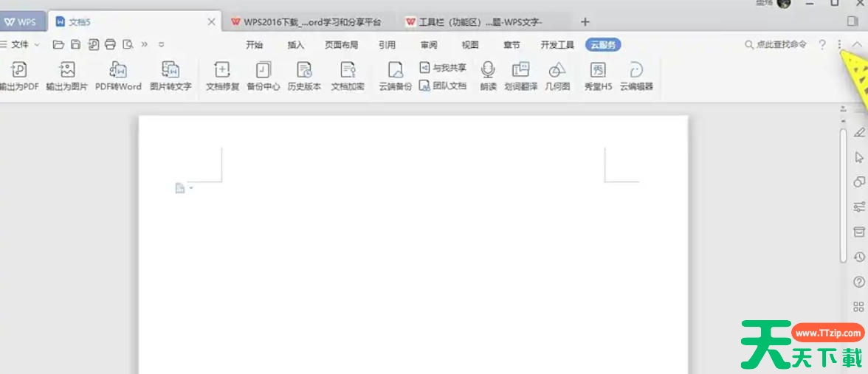Image resolution: width=868 pixels, height=374 pixels.
Task: Click the open folder icon in quick access
Action: click(x=58, y=45)
